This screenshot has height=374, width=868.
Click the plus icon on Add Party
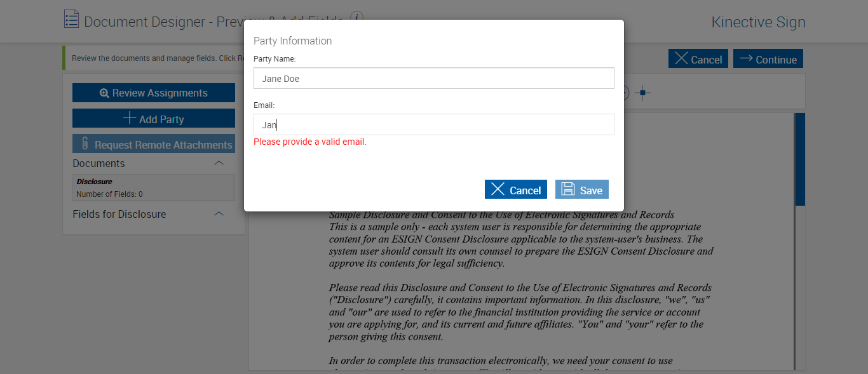click(129, 119)
